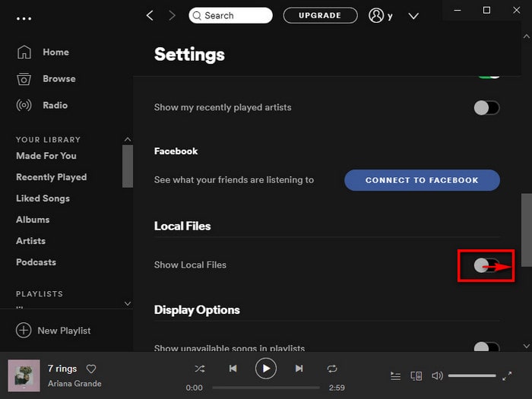The image size is (532, 399).
Task: Click the Home house icon
Action: coord(24,52)
